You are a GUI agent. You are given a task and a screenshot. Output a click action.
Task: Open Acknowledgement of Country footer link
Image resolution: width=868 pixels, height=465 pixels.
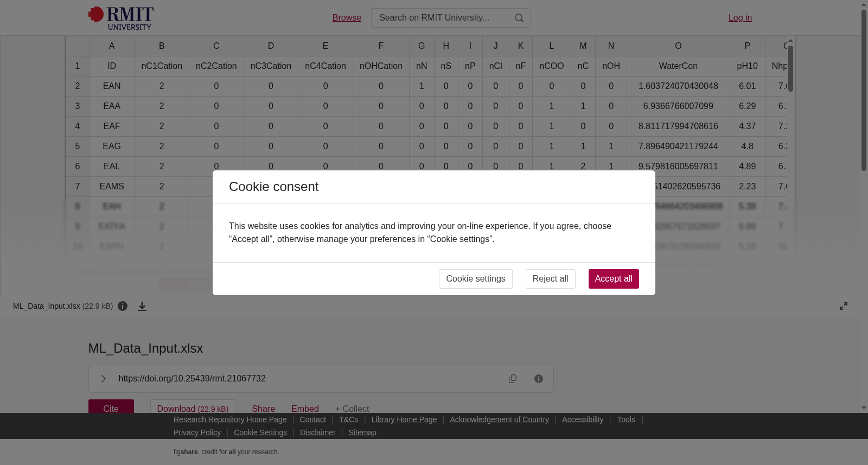pyautogui.click(x=499, y=419)
